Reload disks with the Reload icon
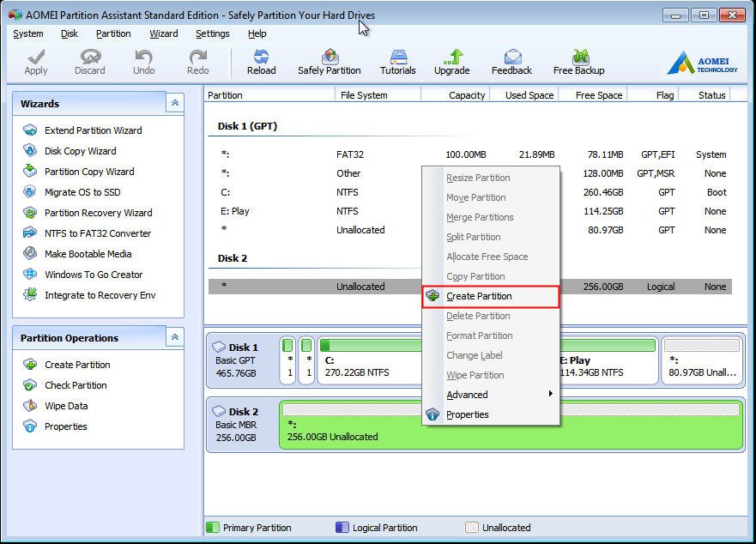 tap(262, 63)
